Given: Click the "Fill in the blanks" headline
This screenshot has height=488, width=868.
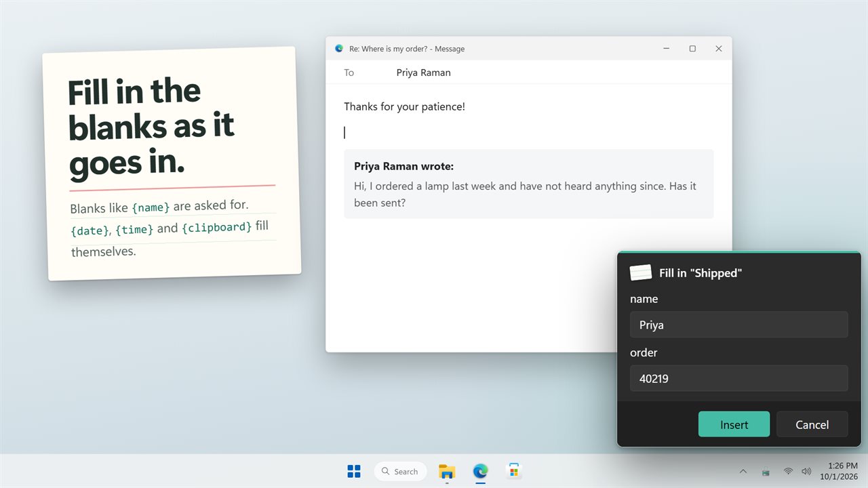Looking at the screenshot, I should pyautogui.click(x=152, y=127).
